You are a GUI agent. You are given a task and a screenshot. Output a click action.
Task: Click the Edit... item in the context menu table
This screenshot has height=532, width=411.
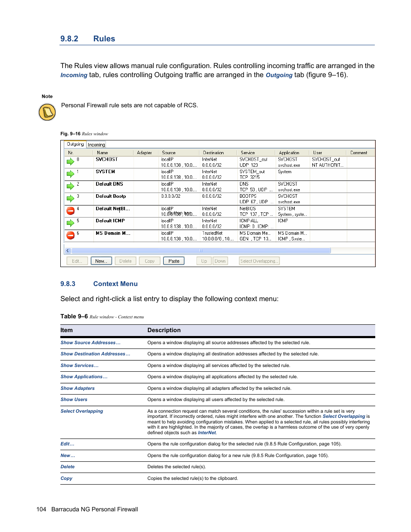(x=67, y=444)
